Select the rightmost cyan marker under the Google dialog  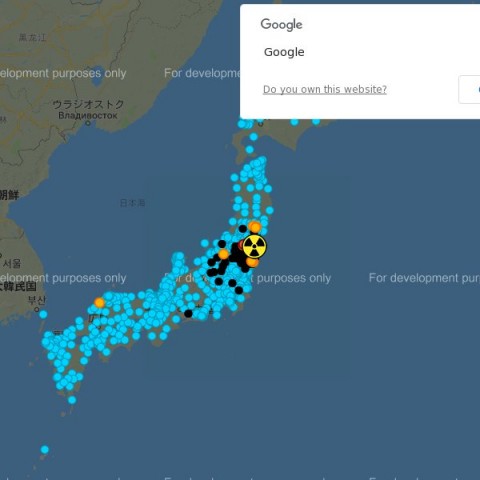click(316, 121)
